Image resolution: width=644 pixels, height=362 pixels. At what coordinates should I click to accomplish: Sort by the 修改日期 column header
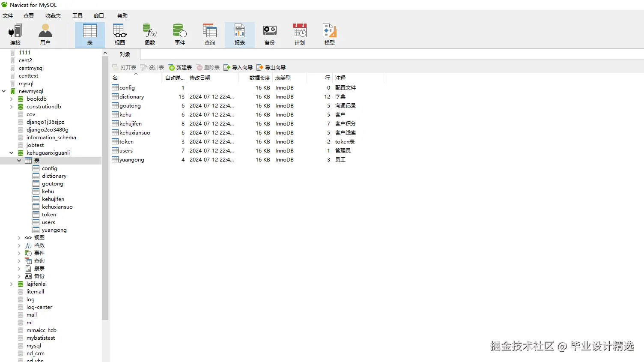click(x=212, y=78)
